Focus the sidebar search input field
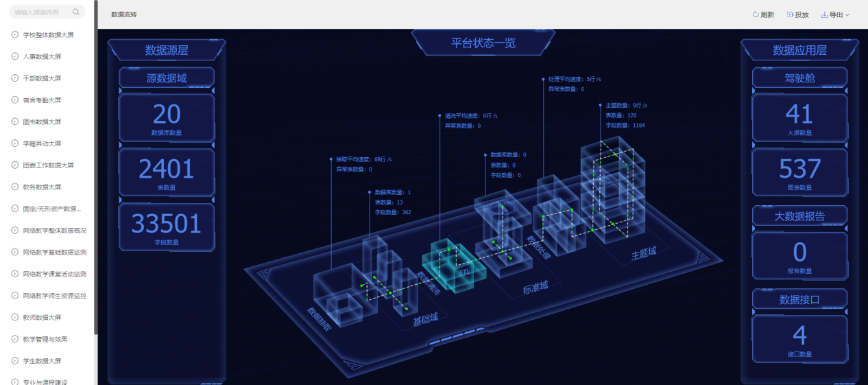The image size is (868, 385). click(x=40, y=12)
